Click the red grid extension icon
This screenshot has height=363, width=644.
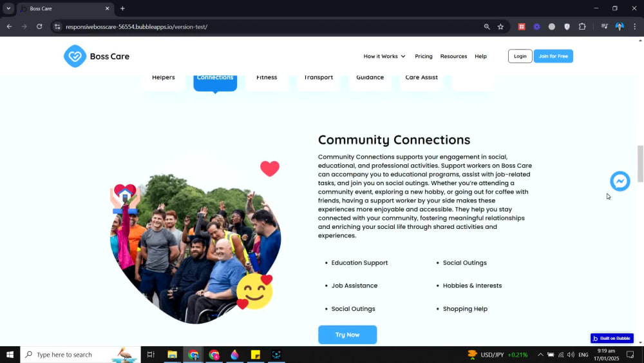(x=522, y=26)
